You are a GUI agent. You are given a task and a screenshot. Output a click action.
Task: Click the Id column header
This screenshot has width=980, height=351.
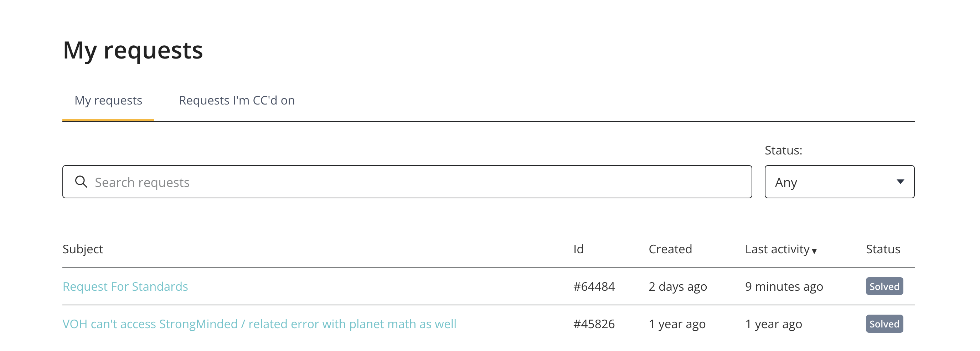pyautogui.click(x=578, y=249)
